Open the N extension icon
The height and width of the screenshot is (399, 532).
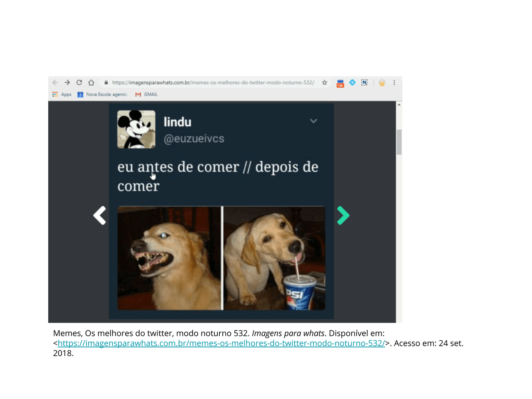pyautogui.click(x=365, y=82)
